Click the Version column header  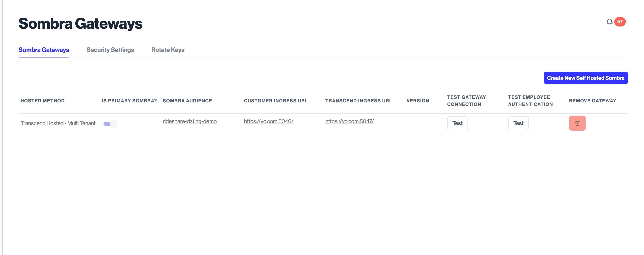[x=418, y=101]
